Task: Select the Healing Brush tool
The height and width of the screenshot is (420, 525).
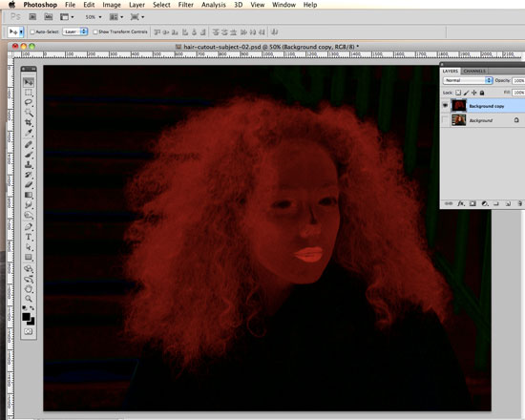Action: point(29,145)
